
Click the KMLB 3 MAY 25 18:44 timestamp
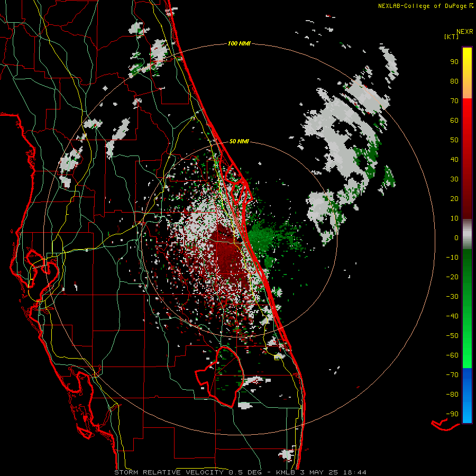pyautogui.click(x=321, y=472)
